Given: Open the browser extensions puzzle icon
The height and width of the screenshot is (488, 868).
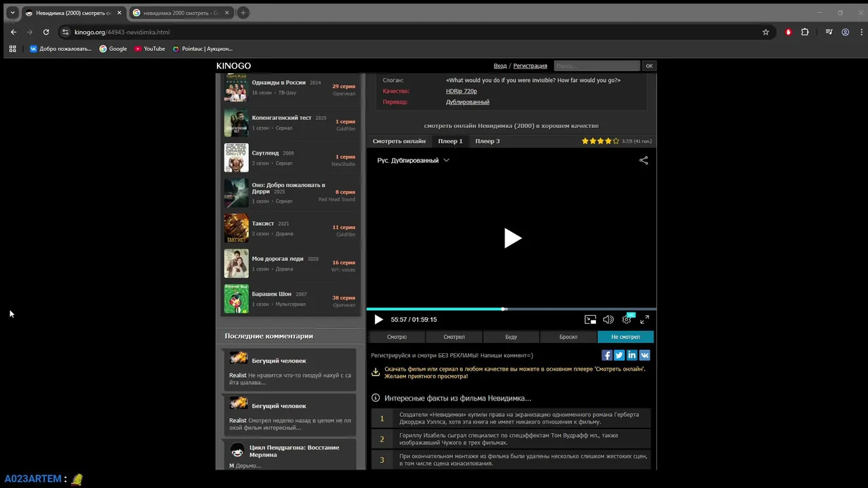Looking at the screenshot, I should tap(805, 32).
